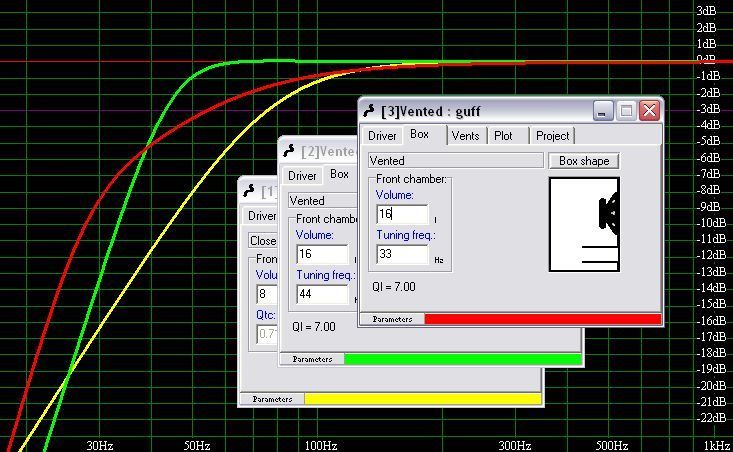The image size is (733, 452).
Task: Click the 300Hz axis label
Action: [x=514, y=445]
